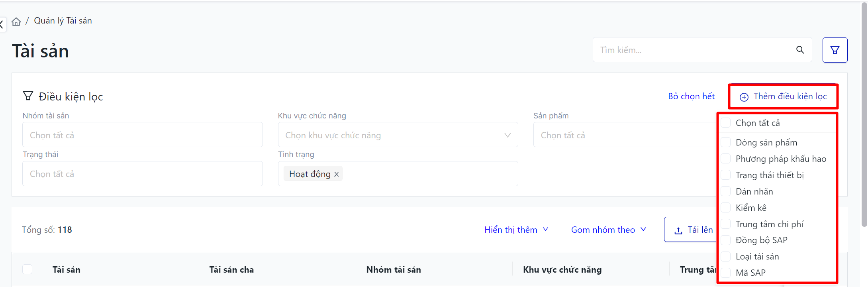
Task: Select all rows with table header checkbox
Action: pyautogui.click(x=27, y=269)
